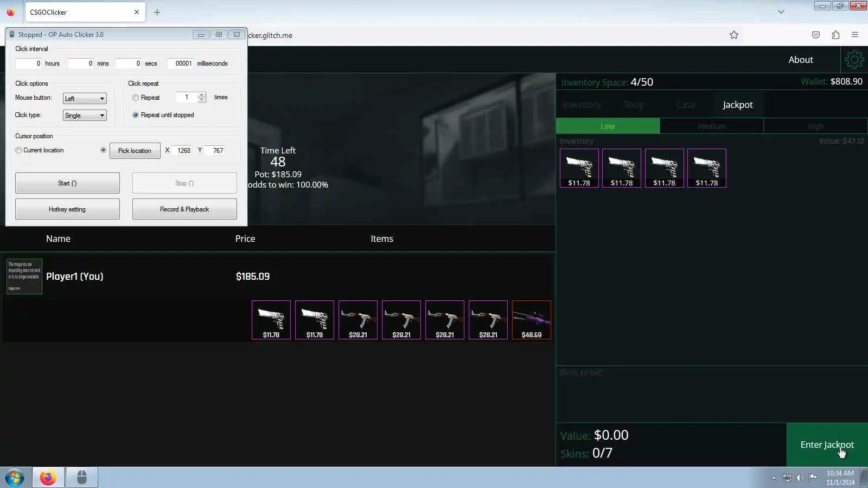Click the Value: $47.12 label
The width and height of the screenshot is (868, 488).
point(841,141)
